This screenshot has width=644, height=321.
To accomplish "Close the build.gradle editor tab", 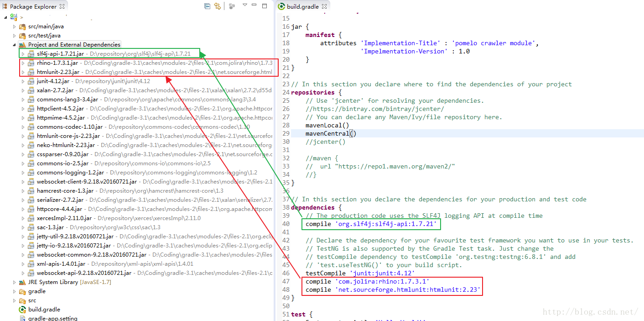I will point(324,6).
